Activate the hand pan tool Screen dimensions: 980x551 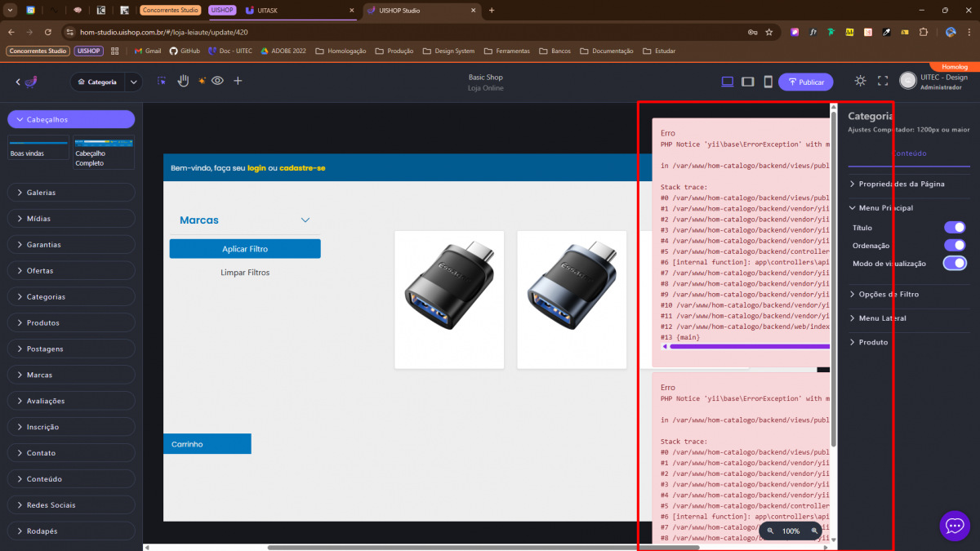click(x=183, y=81)
